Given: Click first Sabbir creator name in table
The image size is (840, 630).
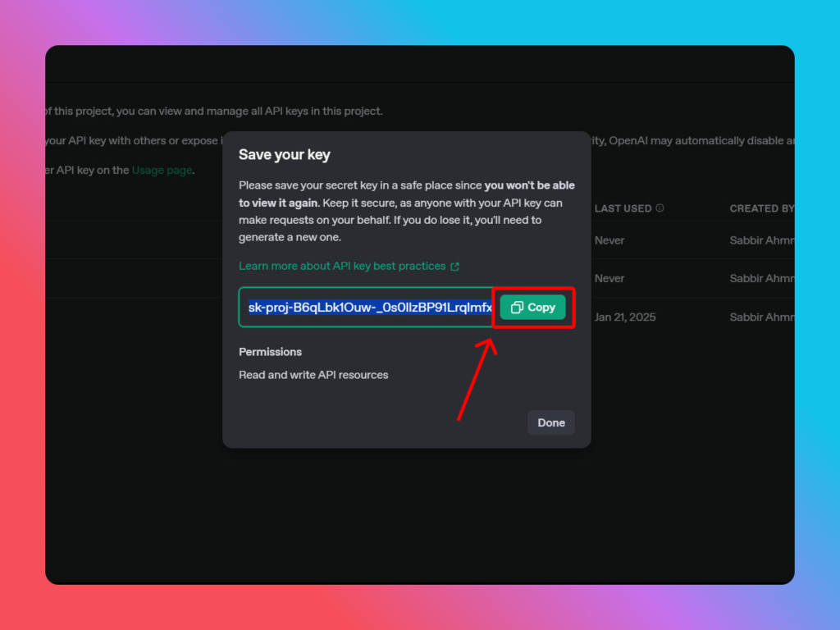Looking at the screenshot, I should 761,240.
